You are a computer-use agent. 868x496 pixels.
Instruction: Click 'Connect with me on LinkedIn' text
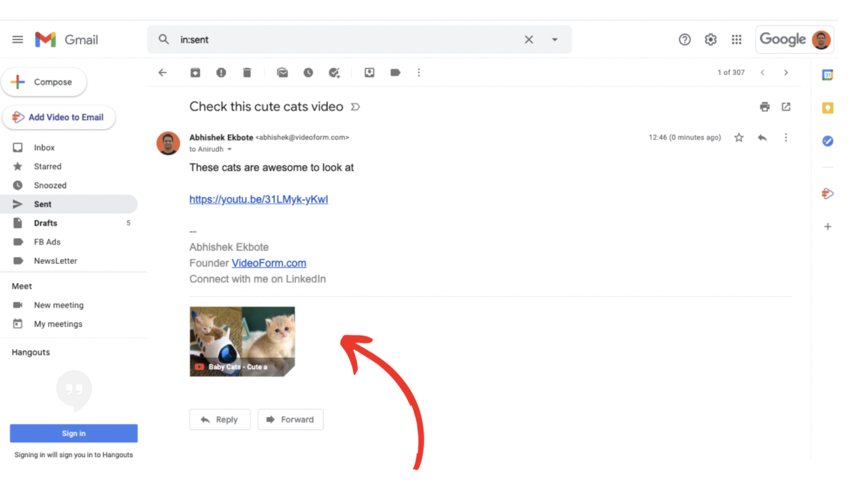point(258,279)
